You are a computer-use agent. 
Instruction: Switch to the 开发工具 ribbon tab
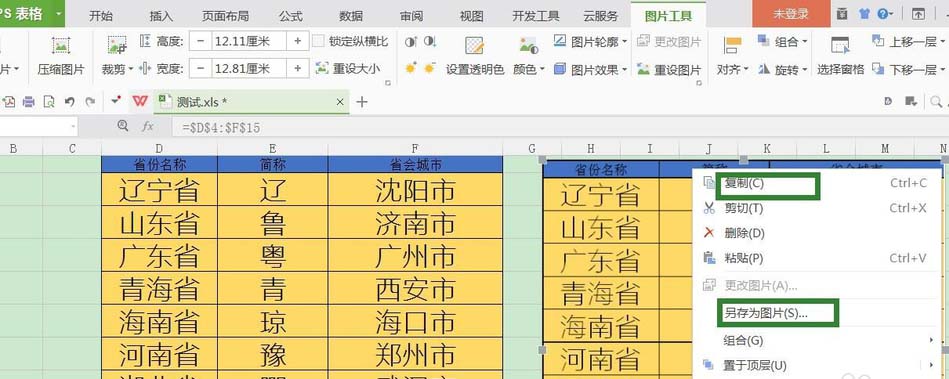[536, 16]
